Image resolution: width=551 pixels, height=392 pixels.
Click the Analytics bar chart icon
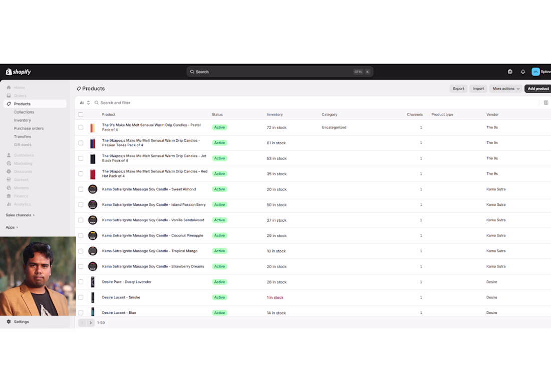(x=9, y=204)
